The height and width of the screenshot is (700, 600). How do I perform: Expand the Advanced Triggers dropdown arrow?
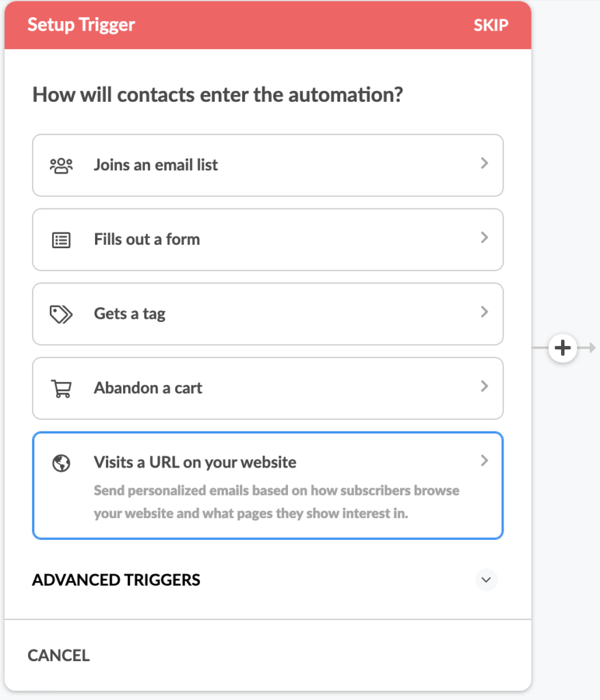pyautogui.click(x=486, y=580)
